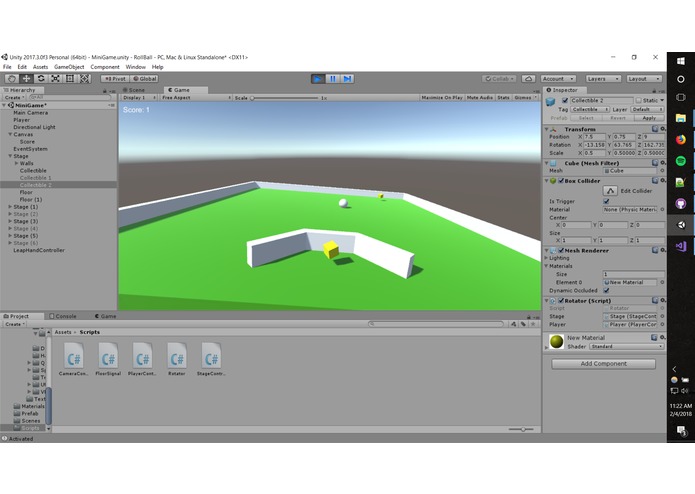Select the Hand tool in the toolbar
Viewport: 695px width, 494px height.
12,78
